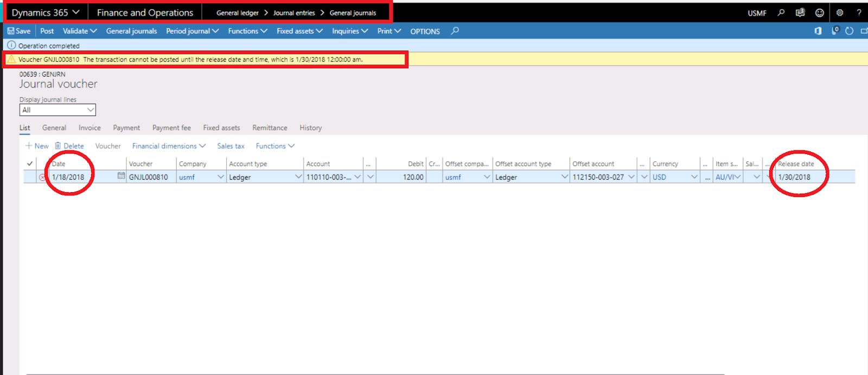This screenshot has width=868, height=375.
Task: Click the Release date field 1/30/2018
Action: (815, 177)
